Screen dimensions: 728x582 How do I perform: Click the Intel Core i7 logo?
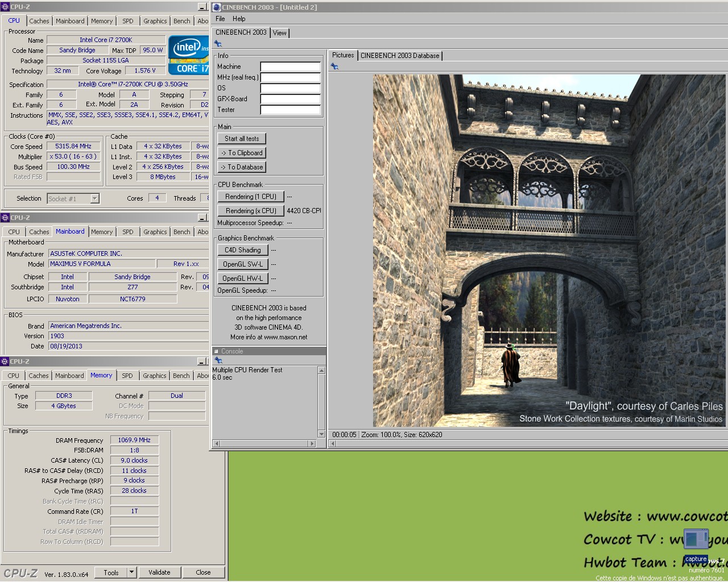coord(189,56)
